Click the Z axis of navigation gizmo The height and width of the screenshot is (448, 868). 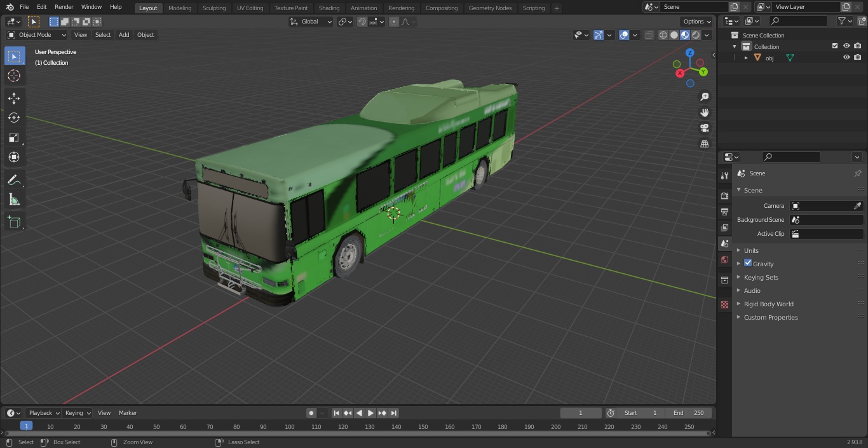[689, 53]
